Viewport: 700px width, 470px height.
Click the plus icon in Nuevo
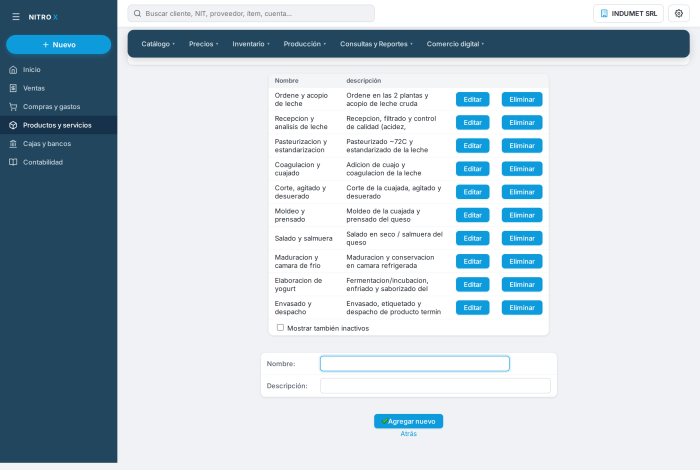[x=46, y=45]
